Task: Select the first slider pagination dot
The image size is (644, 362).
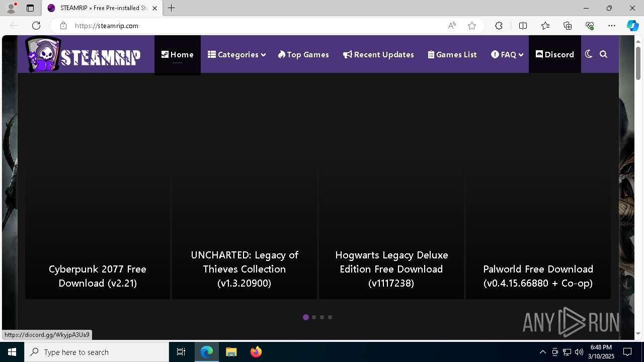Action: coord(306,317)
